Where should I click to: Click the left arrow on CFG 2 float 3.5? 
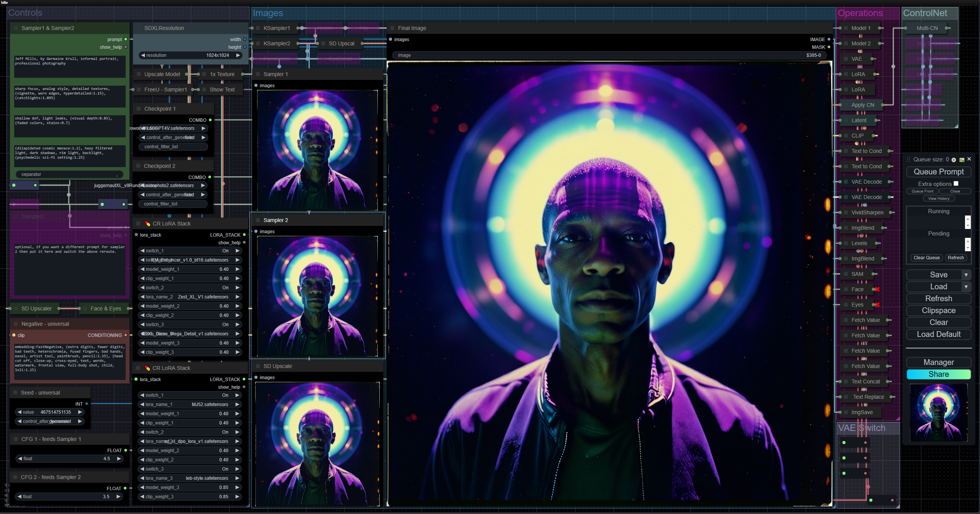(19, 497)
